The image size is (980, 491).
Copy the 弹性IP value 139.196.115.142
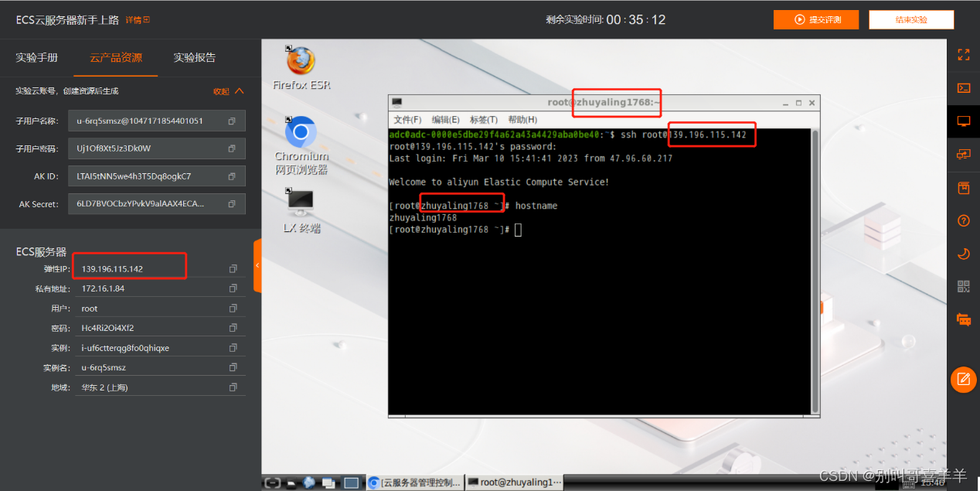tap(233, 268)
